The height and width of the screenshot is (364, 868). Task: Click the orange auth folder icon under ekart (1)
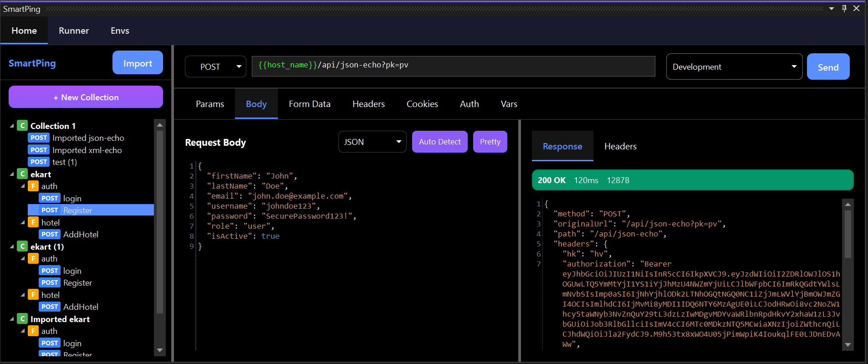click(33, 259)
